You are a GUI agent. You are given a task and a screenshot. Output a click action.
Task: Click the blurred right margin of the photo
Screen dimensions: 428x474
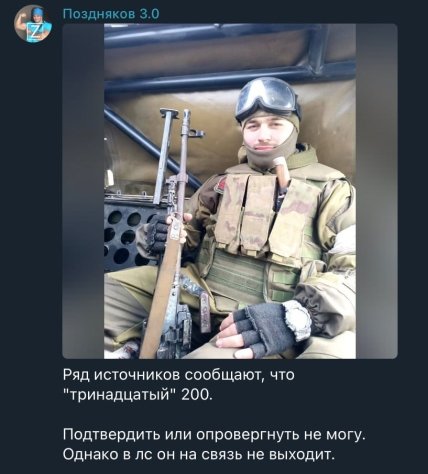(377, 191)
